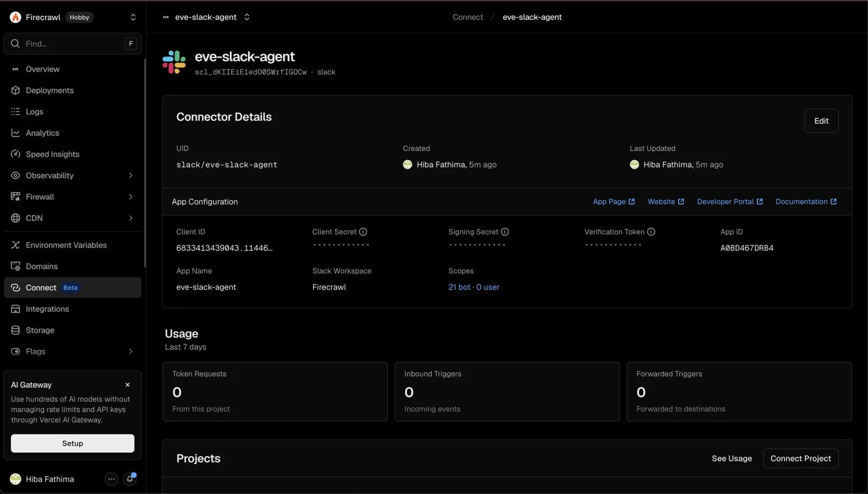Click the Environment Variables icon
This screenshot has width=868, height=494.
pyautogui.click(x=15, y=245)
